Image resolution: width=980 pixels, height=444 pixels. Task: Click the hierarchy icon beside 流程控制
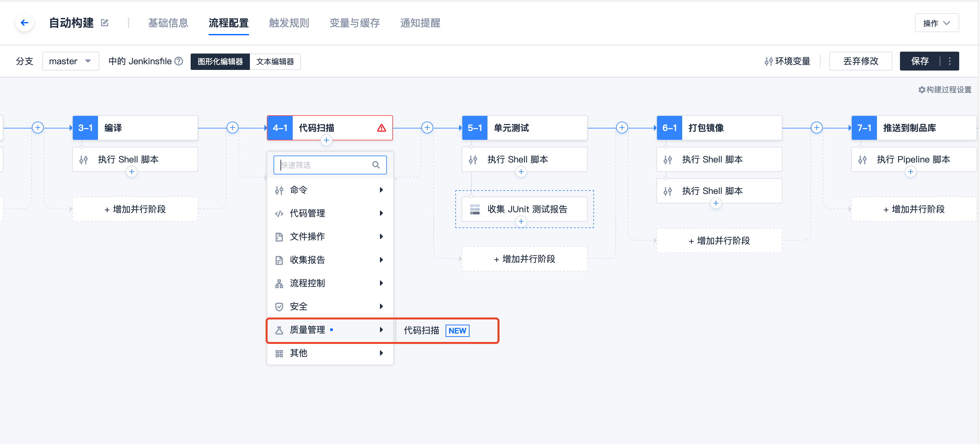[x=279, y=284]
